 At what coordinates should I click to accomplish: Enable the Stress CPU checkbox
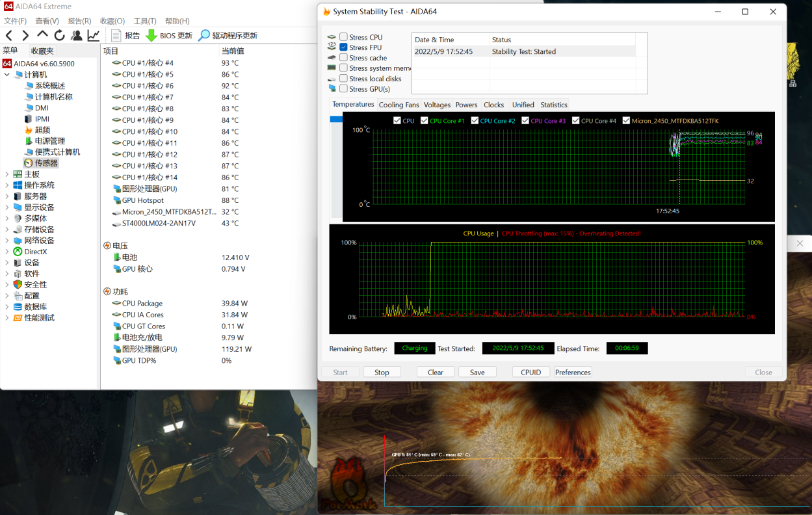pos(343,37)
